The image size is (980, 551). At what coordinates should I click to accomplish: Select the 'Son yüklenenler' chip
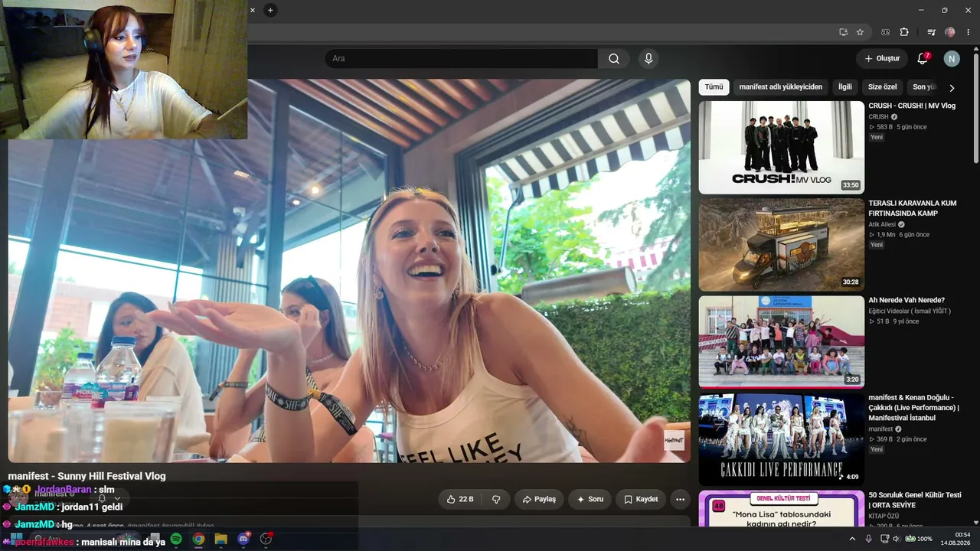click(925, 87)
